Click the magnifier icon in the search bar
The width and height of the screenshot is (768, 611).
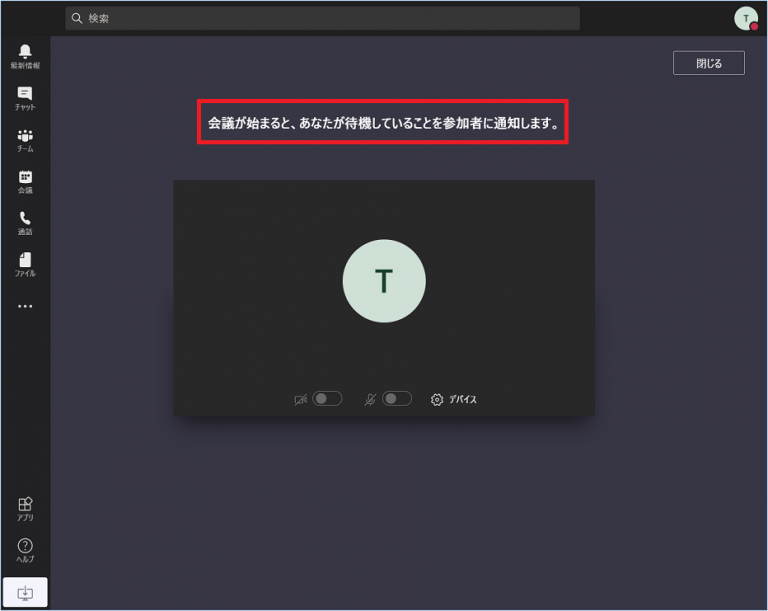point(77,18)
